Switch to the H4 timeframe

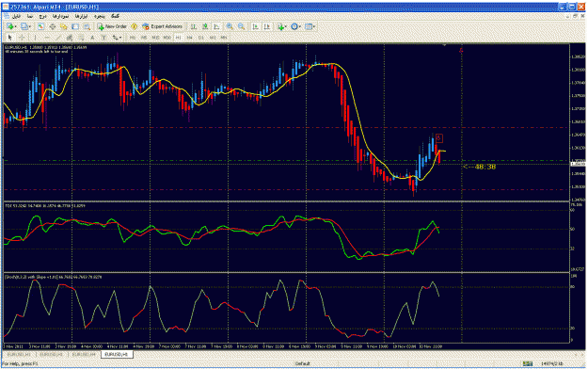190,38
